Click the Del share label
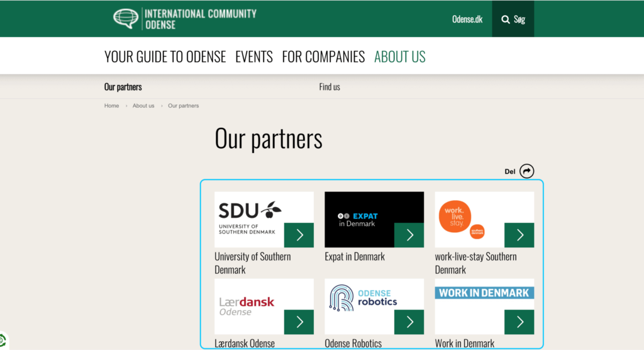644x350 pixels. [x=509, y=171]
